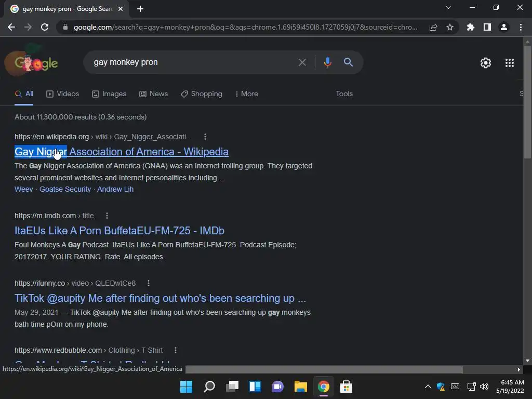Viewport: 532px width, 399px height.
Task: Open options menu for the wikipedia.org result
Action: [205, 137]
